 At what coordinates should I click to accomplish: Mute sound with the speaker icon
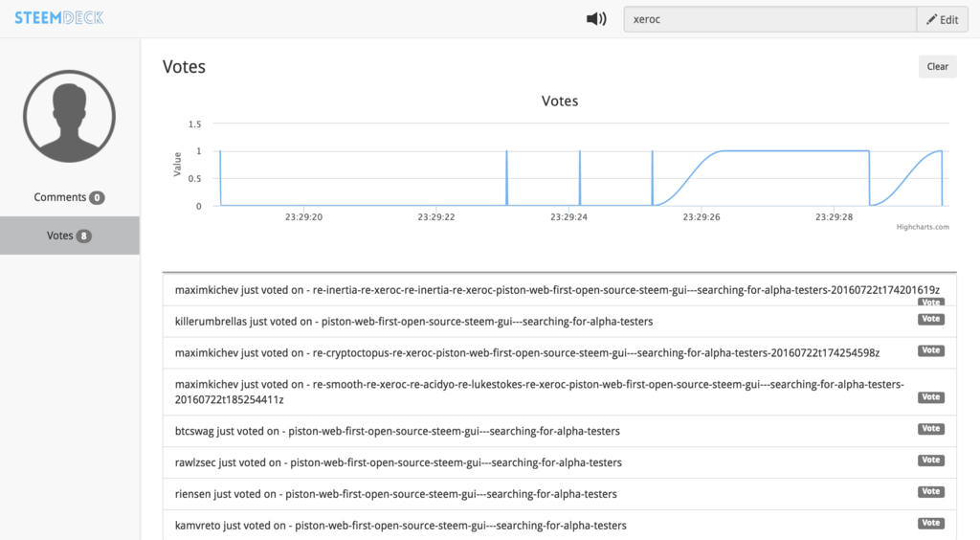click(x=596, y=19)
